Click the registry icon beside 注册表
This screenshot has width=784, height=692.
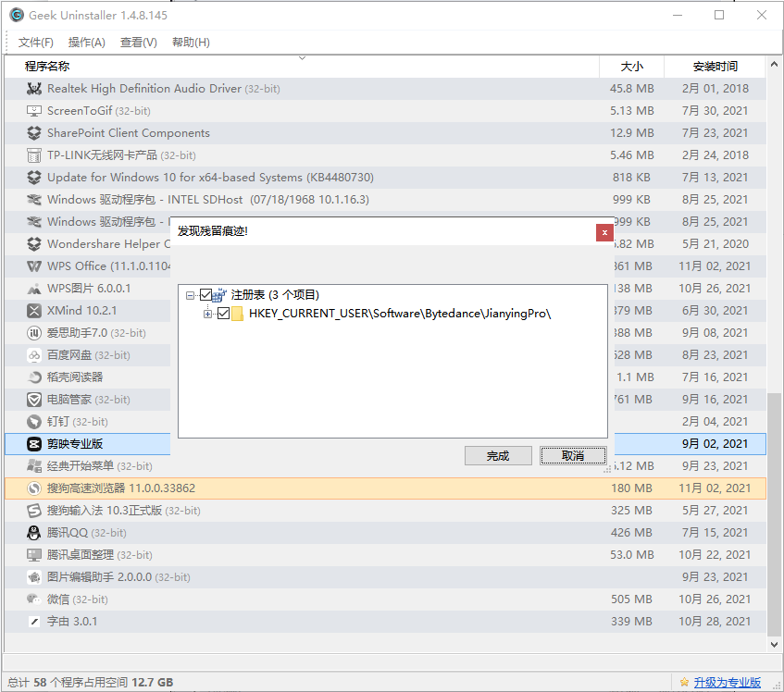click(x=219, y=295)
